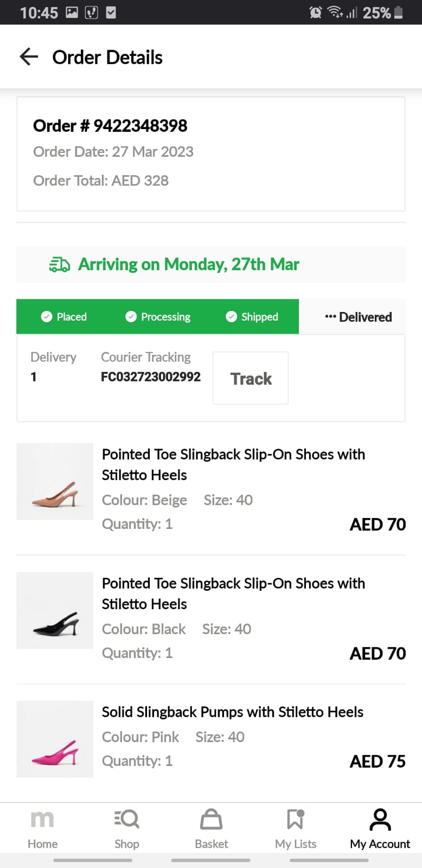Screen dimensions: 422x868
Task: Open the My Lists bookmark icon
Action: click(x=296, y=819)
